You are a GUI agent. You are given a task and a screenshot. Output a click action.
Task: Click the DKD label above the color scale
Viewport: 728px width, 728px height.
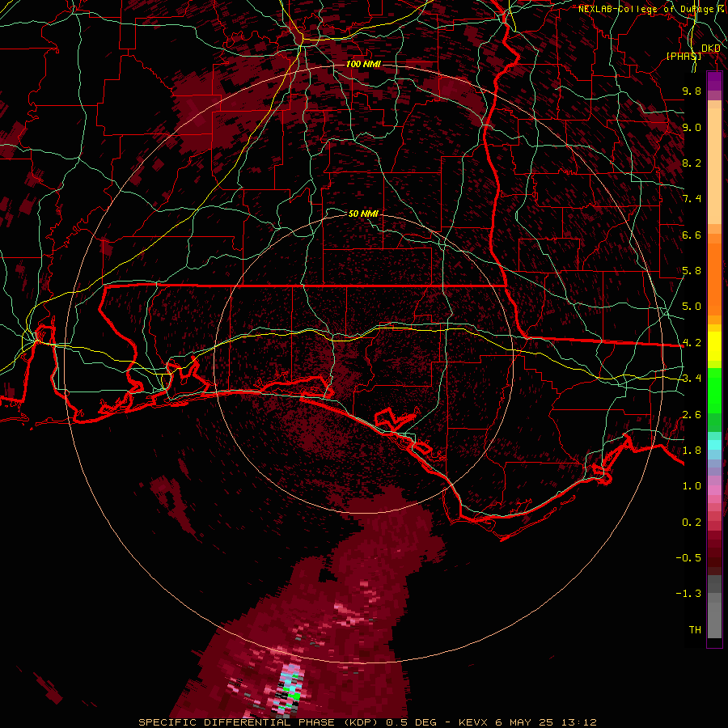point(710,48)
